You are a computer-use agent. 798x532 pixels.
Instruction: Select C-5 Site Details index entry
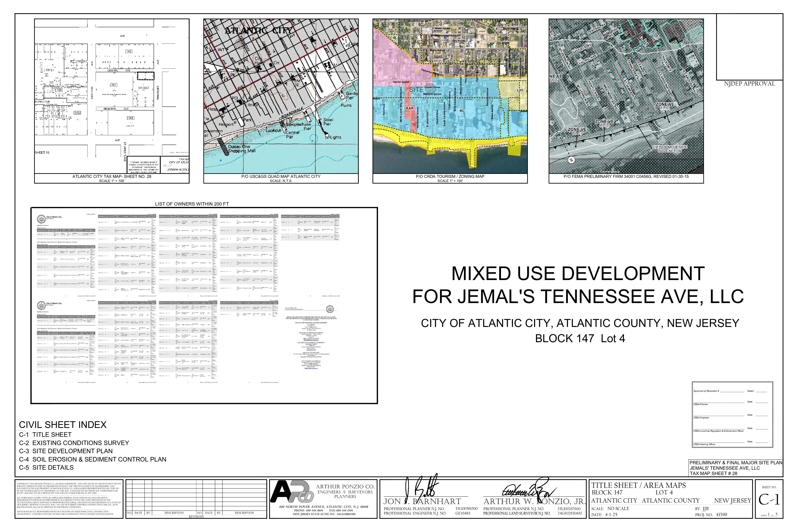click(46, 468)
